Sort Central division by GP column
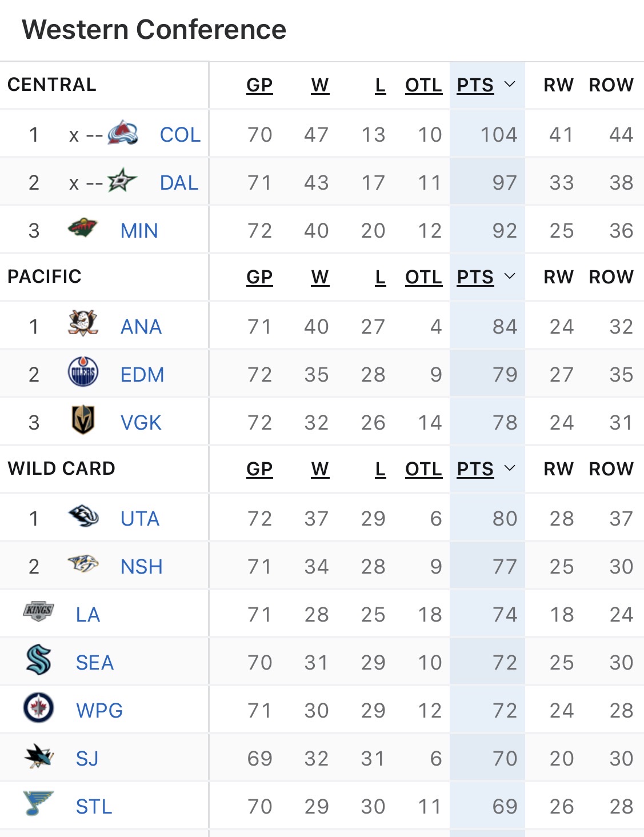The image size is (644, 837). (259, 85)
